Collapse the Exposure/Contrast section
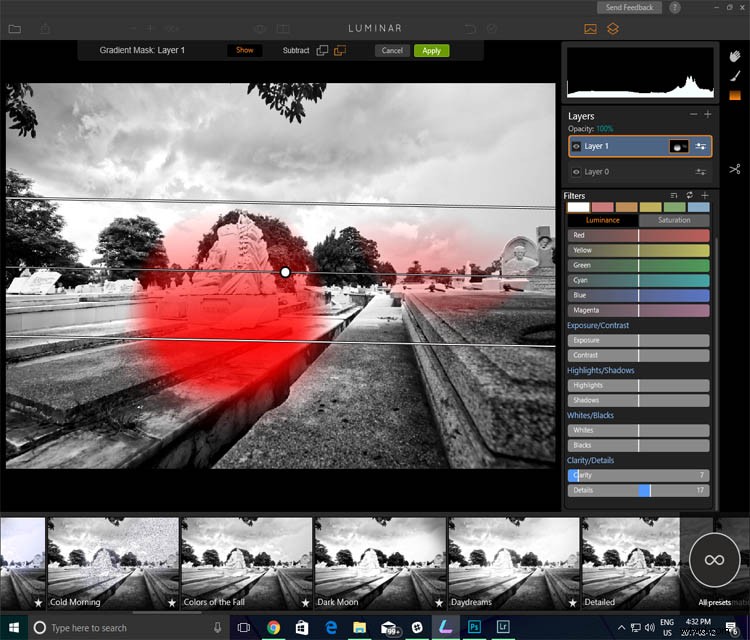Viewport: 750px width, 640px height. pyautogui.click(x=598, y=325)
